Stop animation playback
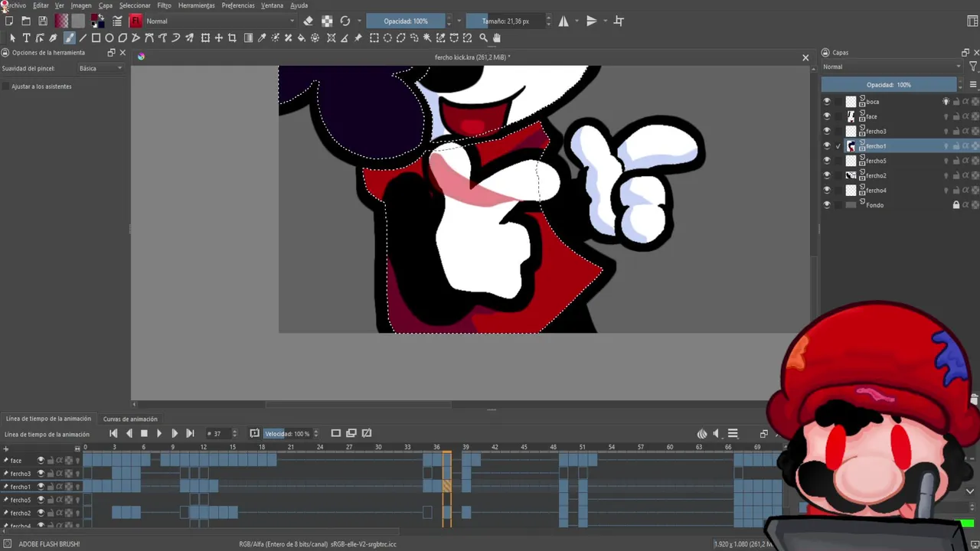This screenshot has height=551, width=980. (144, 434)
